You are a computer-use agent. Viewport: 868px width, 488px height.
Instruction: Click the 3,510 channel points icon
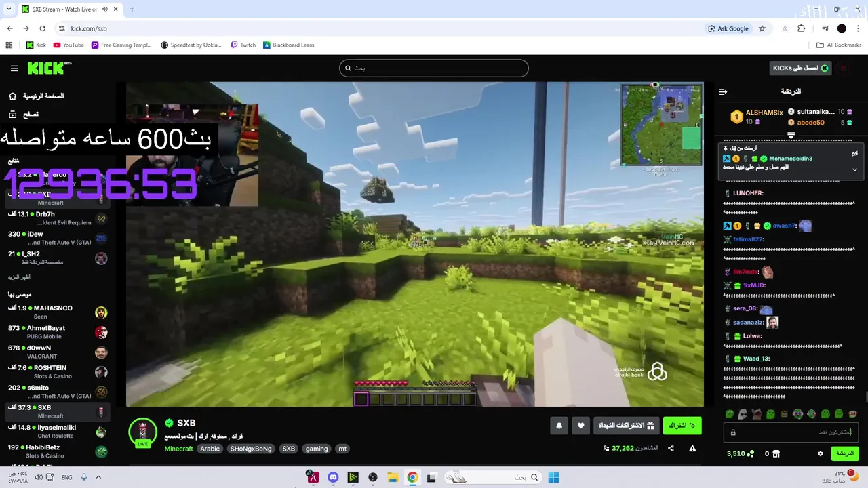point(751,453)
